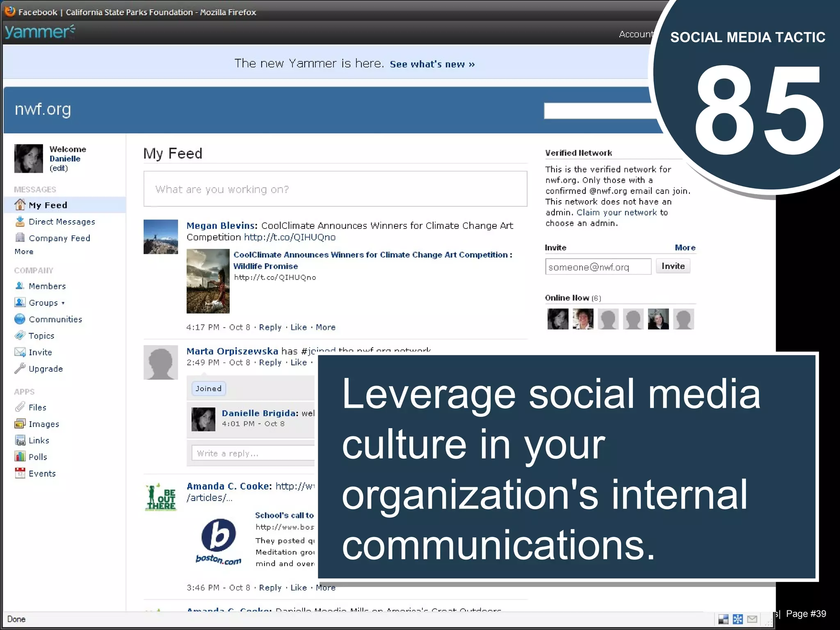Like the 3:46 PM post
The width and height of the screenshot is (840, 630).
299,587
